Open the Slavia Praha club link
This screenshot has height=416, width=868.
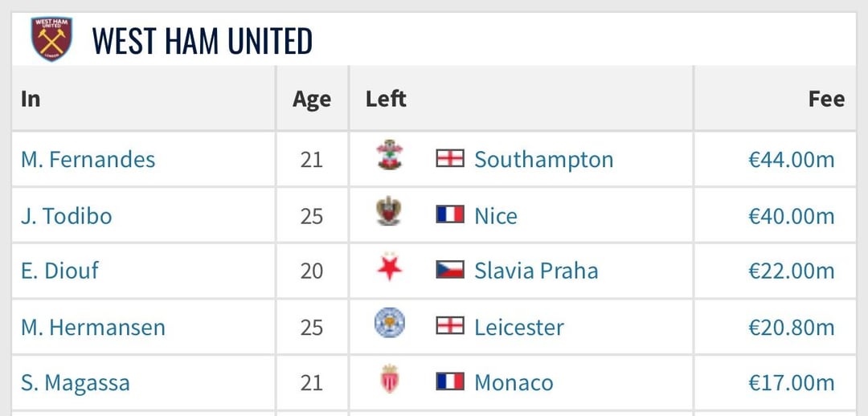(x=536, y=271)
